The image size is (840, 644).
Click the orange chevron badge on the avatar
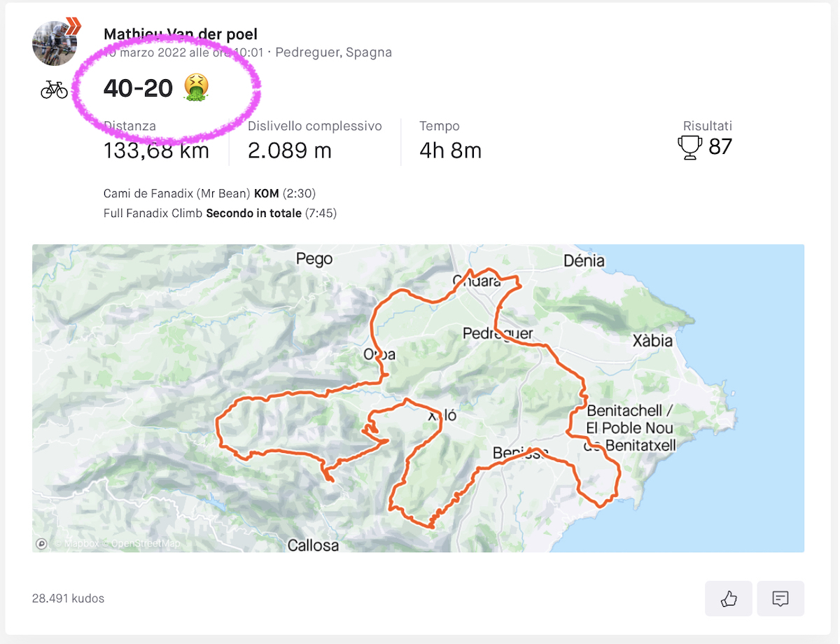[72, 27]
